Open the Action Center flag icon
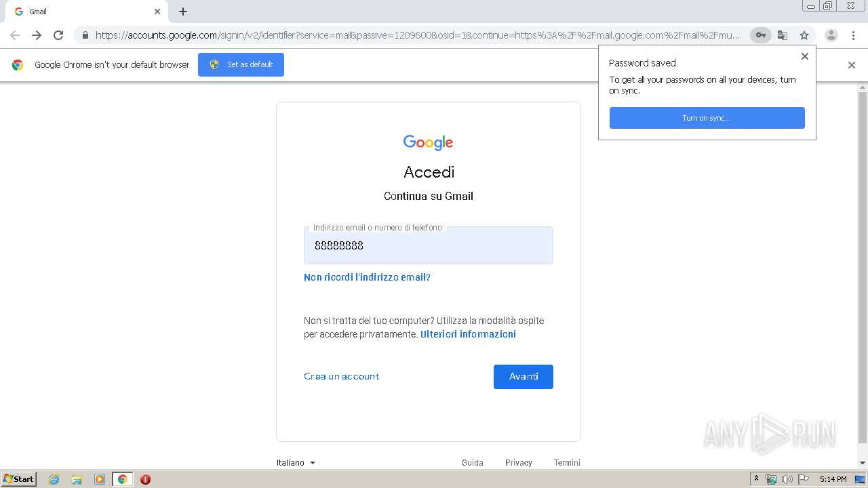Screen dimensions: 868x488 tap(804, 479)
